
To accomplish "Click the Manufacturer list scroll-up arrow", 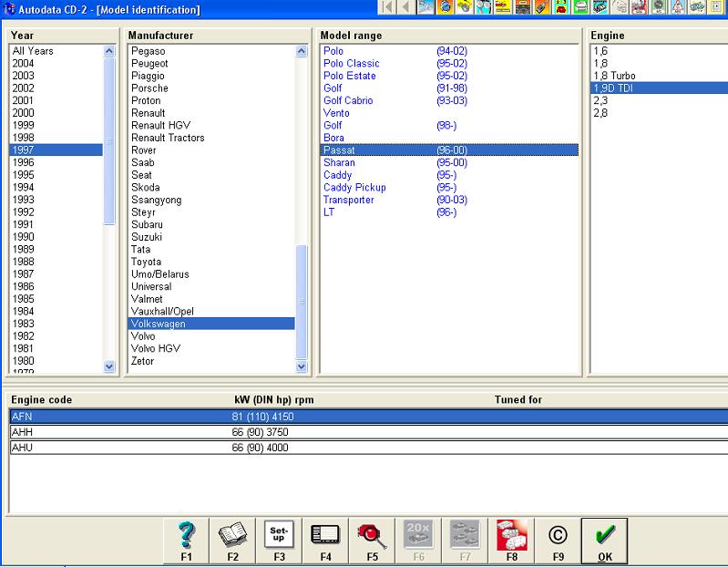I will (302, 51).
